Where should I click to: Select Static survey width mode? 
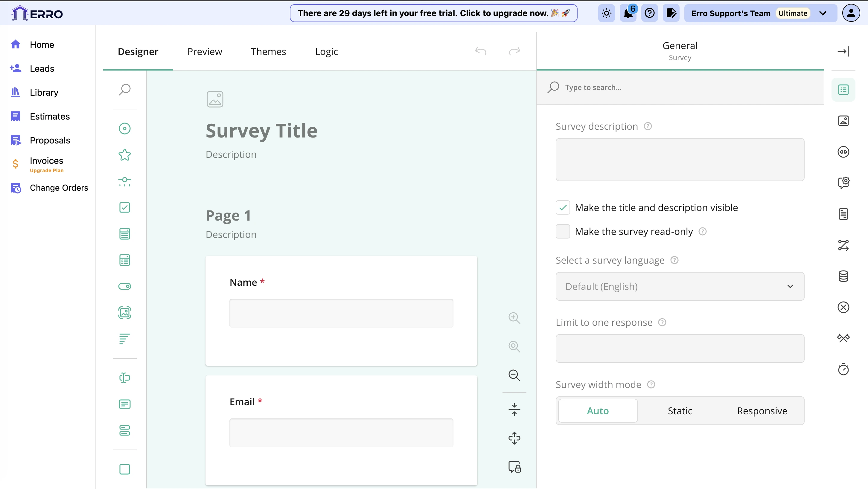pos(680,411)
